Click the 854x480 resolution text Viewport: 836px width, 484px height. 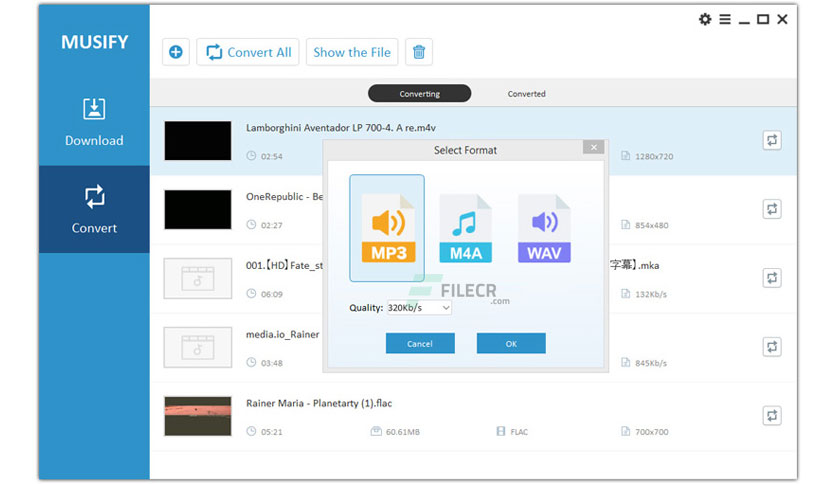[x=652, y=225]
